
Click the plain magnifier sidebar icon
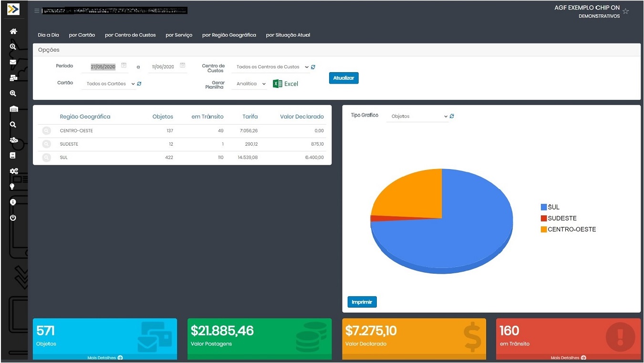point(13,125)
